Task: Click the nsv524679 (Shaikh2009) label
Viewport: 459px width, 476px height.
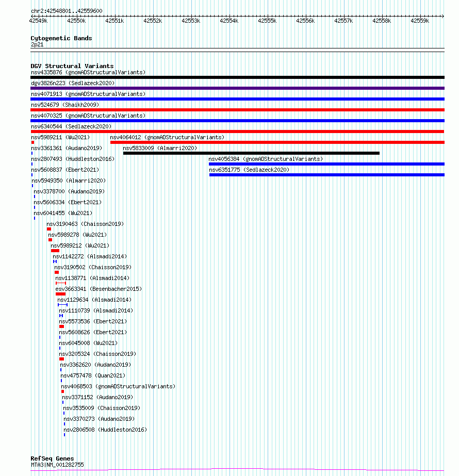Action: tap(65, 105)
